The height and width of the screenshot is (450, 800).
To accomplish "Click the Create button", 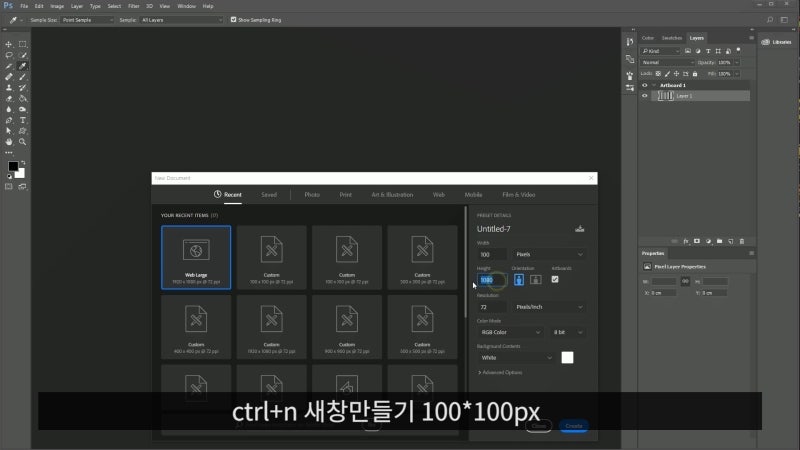I will 573,426.
